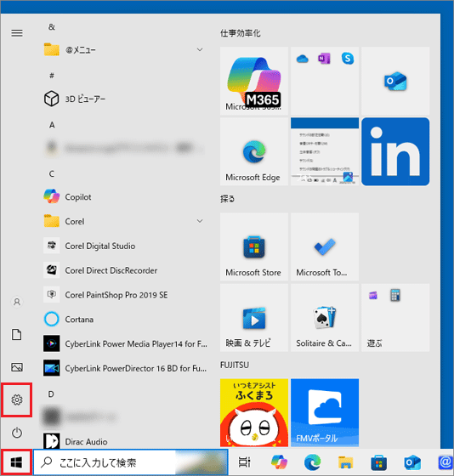The image size is (454, 476).
Task: Open OneDrive in the tile folder
Action: tap(302, 59)
